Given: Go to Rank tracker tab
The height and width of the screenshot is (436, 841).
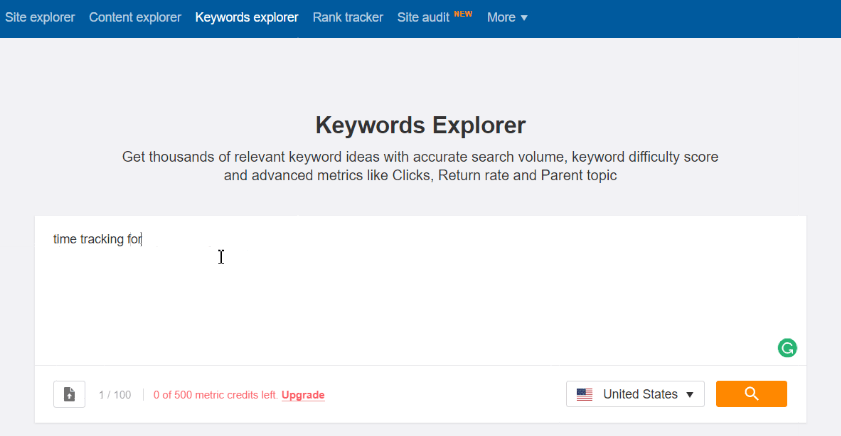Looking at the screenshot, I should (348, 18).
